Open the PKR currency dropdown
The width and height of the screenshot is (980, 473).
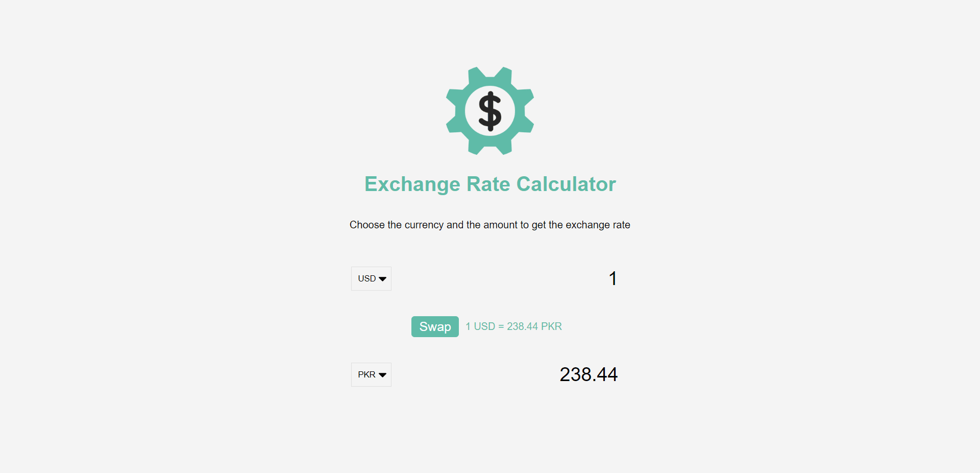click(371, 374)
